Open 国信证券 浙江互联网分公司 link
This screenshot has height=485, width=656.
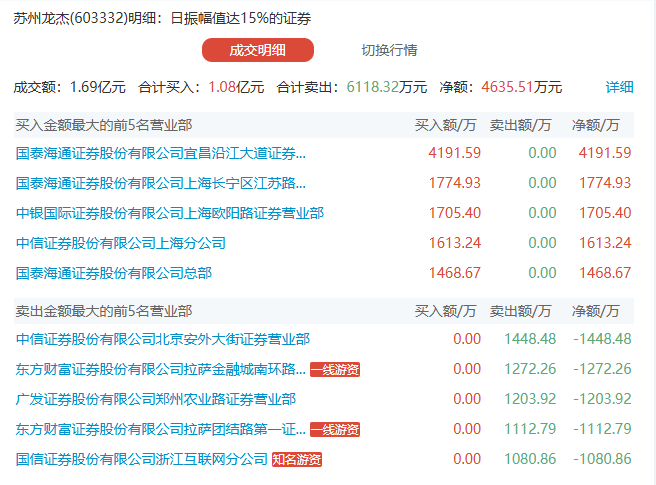[x=141, y=459]
